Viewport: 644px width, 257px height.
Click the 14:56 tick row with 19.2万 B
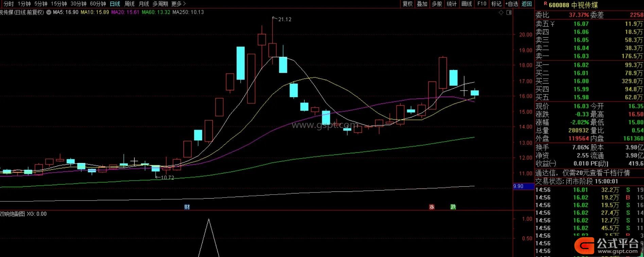(589, 198)
